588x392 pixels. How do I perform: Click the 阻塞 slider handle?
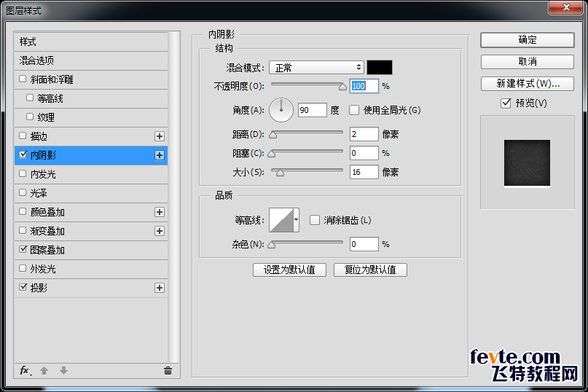click(272, 154)
